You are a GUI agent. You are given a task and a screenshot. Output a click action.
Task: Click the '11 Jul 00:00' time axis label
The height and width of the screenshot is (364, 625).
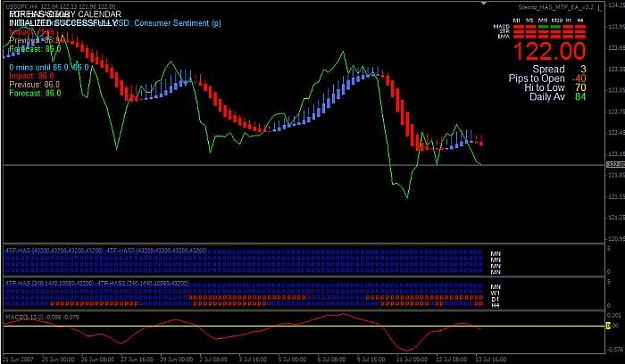tap(413, 359)
